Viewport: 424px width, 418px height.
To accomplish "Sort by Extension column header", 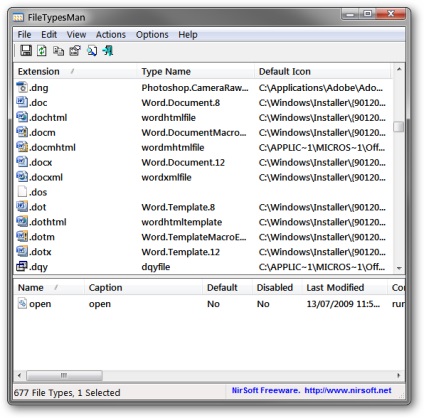I will [x=75, y=71].
